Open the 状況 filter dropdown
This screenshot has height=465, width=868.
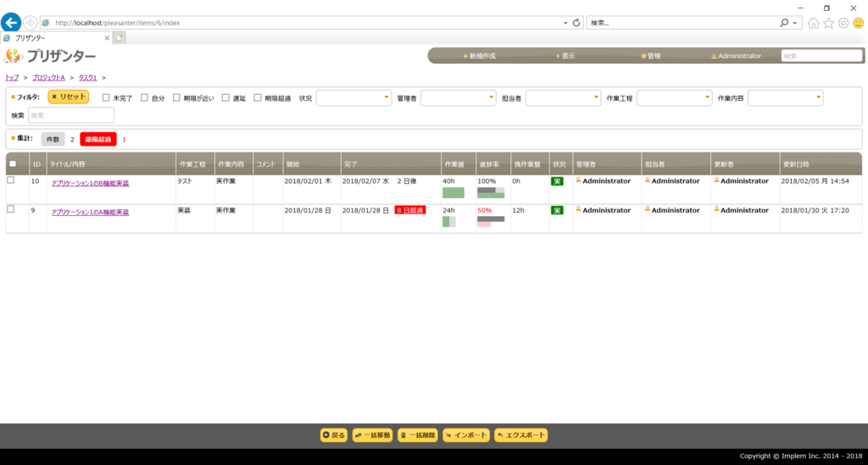click(x=353, y=98)
